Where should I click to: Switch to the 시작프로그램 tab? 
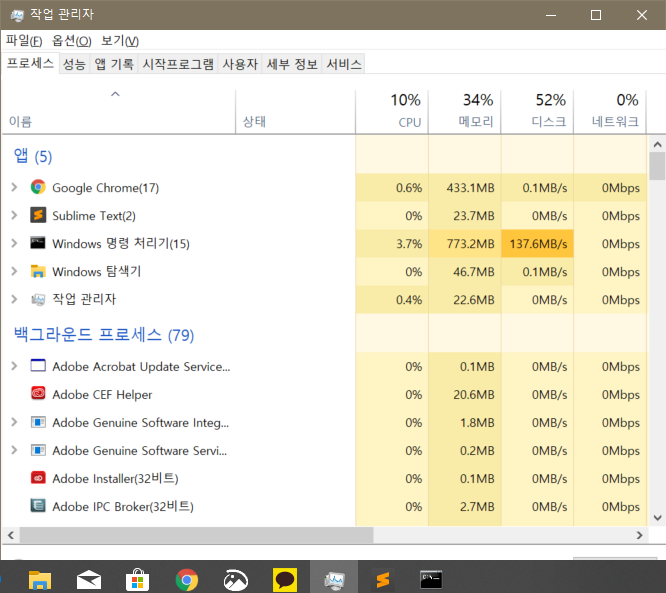[178, 64]
